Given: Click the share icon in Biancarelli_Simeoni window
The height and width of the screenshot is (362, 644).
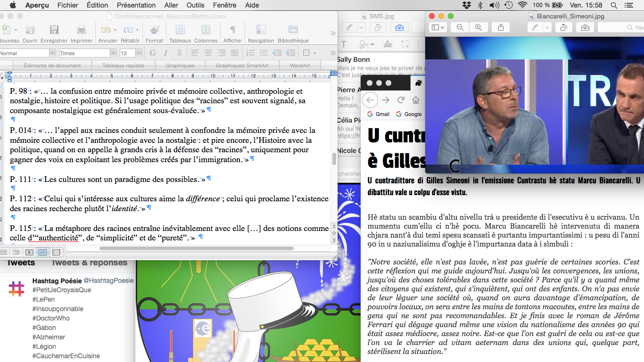Looking at the screenshot, I should click(501, 28).
